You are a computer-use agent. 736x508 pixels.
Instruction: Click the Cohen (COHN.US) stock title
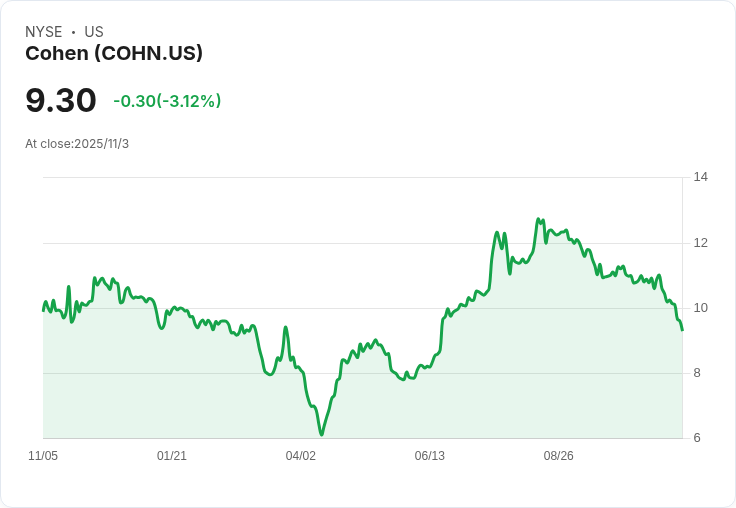click(114, 54)
